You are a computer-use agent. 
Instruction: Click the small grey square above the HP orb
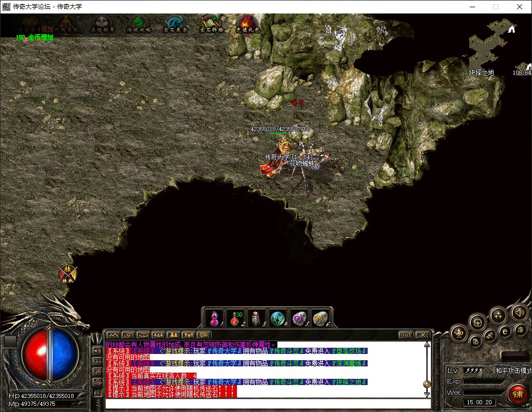click(x=10, y=341)
